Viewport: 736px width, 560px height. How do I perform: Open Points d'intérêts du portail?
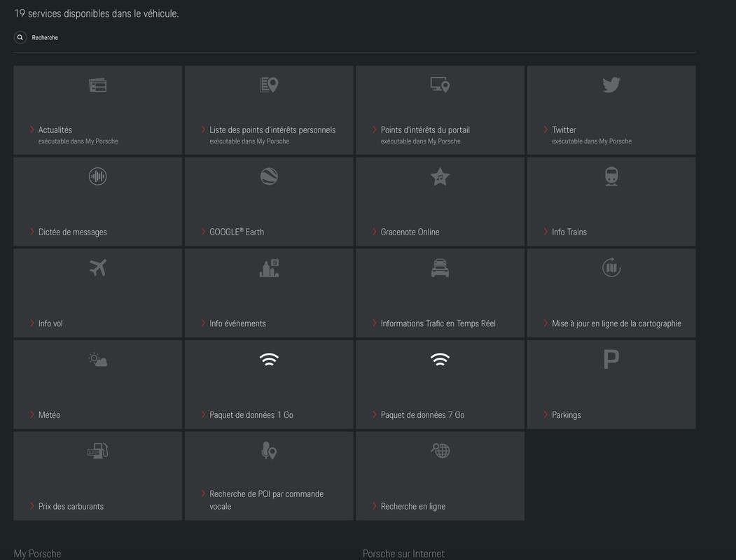[x=425, y=130]
